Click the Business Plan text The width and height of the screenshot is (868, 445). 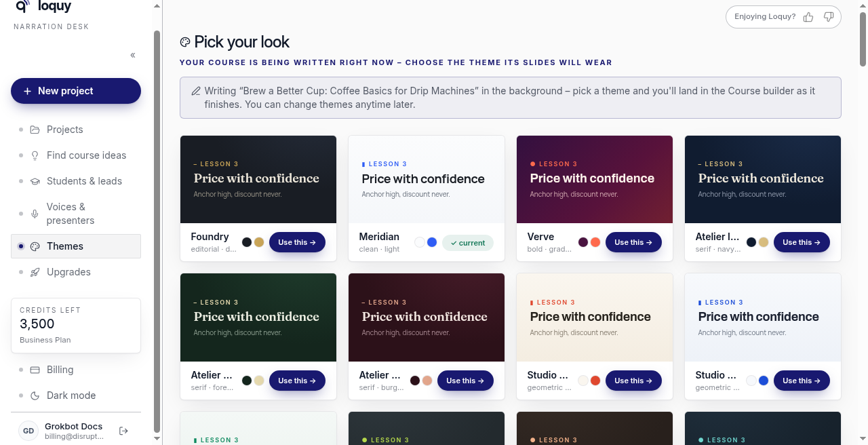pos(45,340)
